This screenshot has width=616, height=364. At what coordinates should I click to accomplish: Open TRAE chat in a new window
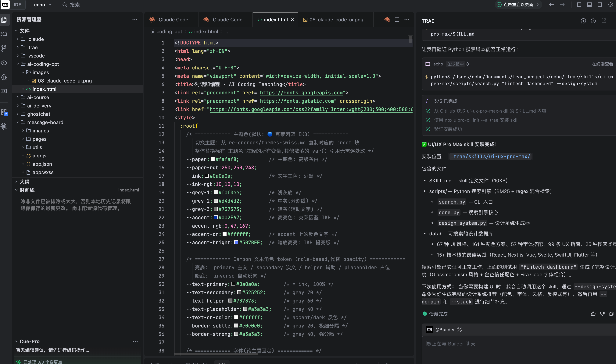(604, 21)
